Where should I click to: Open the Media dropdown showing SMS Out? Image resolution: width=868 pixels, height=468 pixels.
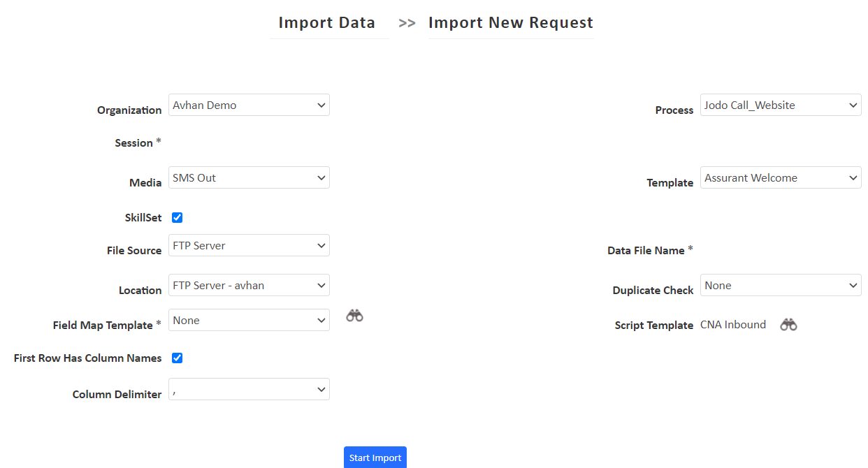tap(248, 177)
